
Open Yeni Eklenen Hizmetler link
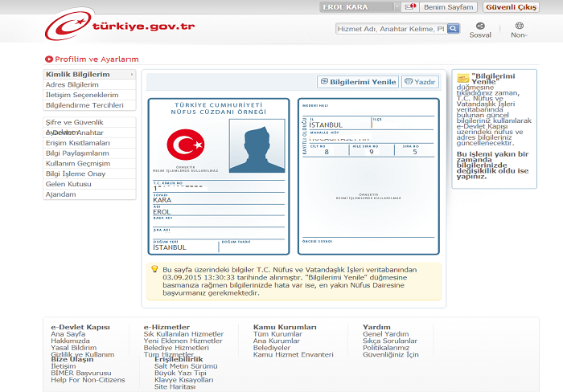coord(183,341)
